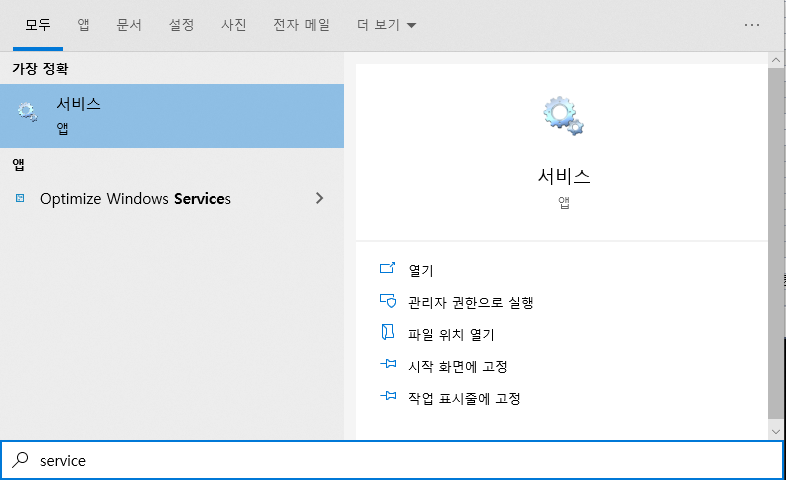
Task: Click the file location folder icon
Action: click(387, 332)
